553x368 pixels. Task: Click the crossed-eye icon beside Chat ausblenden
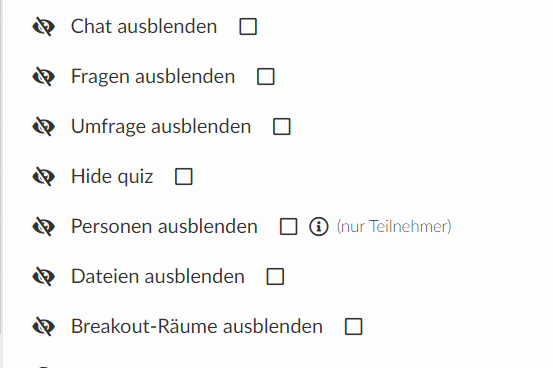click(44, 27)
